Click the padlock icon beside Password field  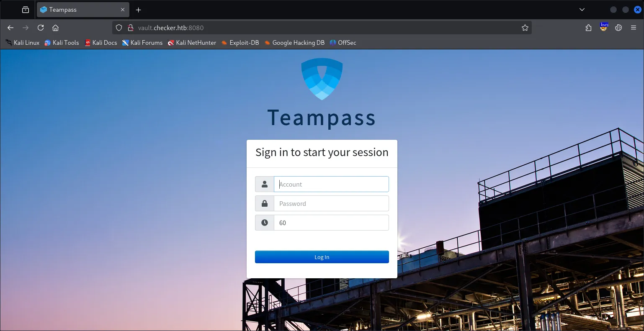pyautogui.click(x=265, y=203)
